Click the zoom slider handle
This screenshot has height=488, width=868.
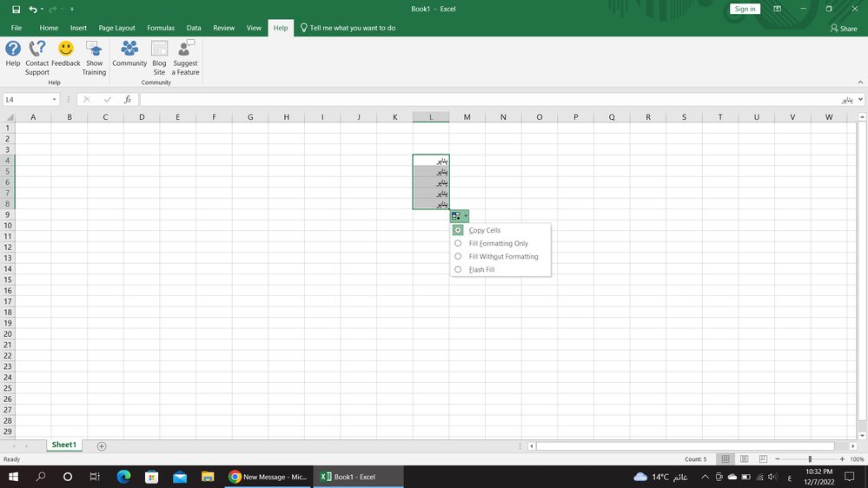tap(810, 459)
